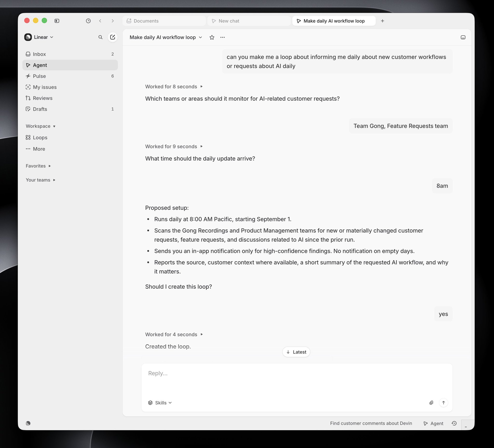
Task: Click Which teams or areas question text
Action: [242, 99]
